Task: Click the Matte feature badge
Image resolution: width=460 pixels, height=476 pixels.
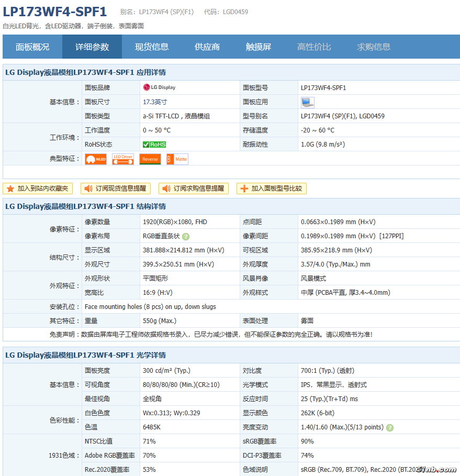Action: point(177,159)
